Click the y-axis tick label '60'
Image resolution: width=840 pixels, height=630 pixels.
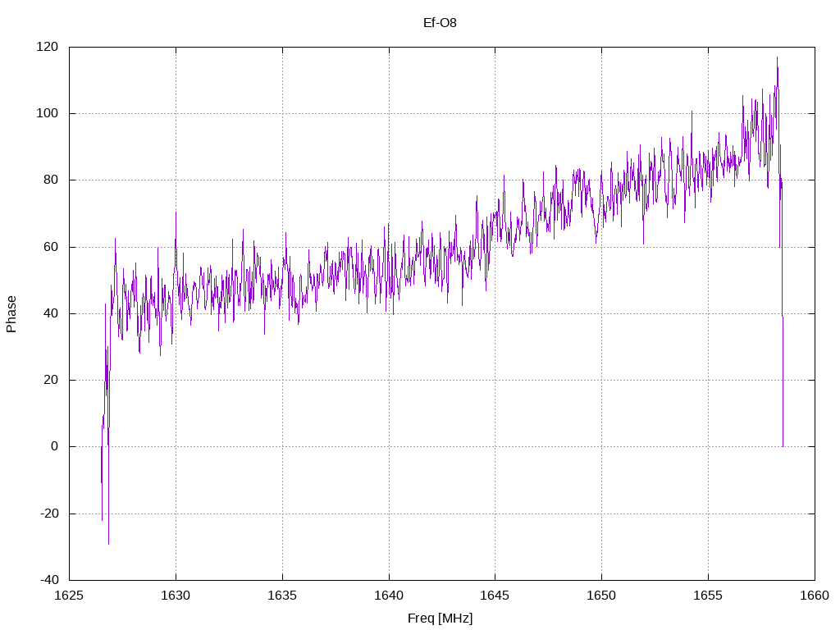(x=51, y=247)
